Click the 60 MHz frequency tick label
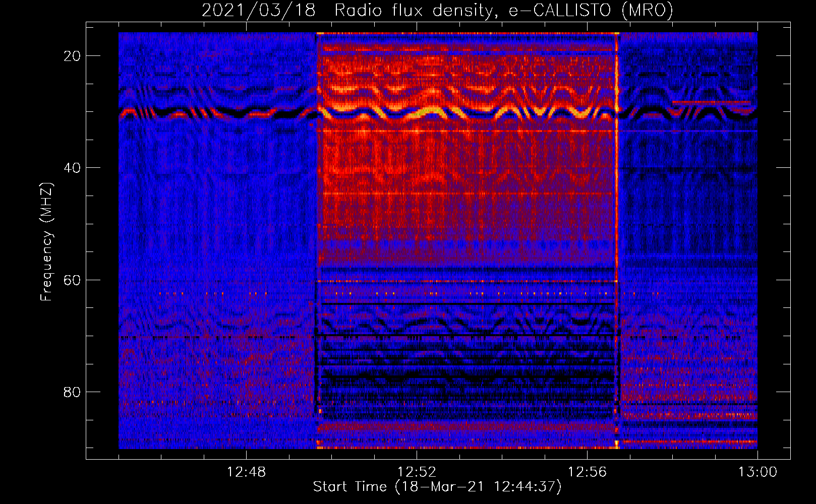This screenshot has width=816, height=504. pos(72,280)
